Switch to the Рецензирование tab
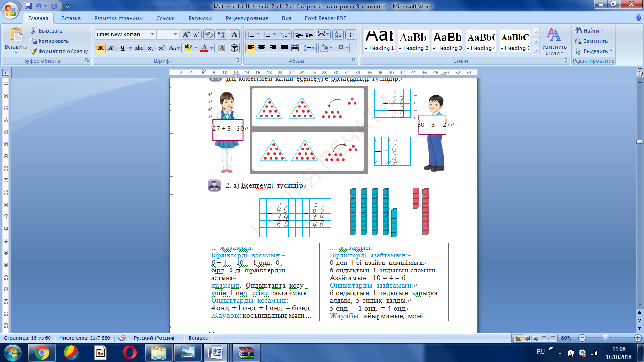Image resolution: width=644 pixels, height=362 pixels. click(247, 18)
